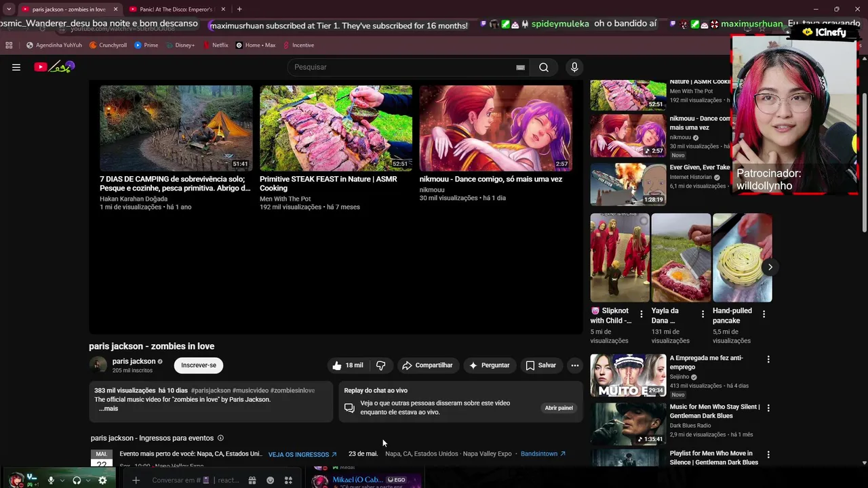The height and width of the screenshot is (488, 868).
Task: Click the YouTube logo home icon
Action: click(x=54, y=66)
